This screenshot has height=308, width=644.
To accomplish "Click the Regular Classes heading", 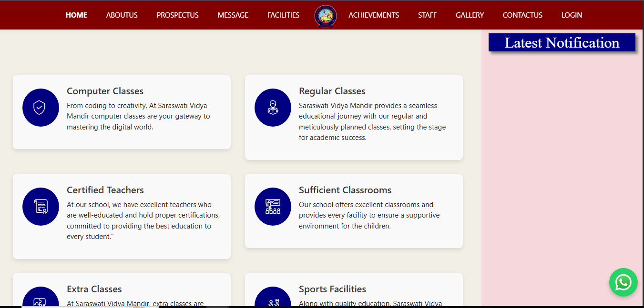I will 332,91.
